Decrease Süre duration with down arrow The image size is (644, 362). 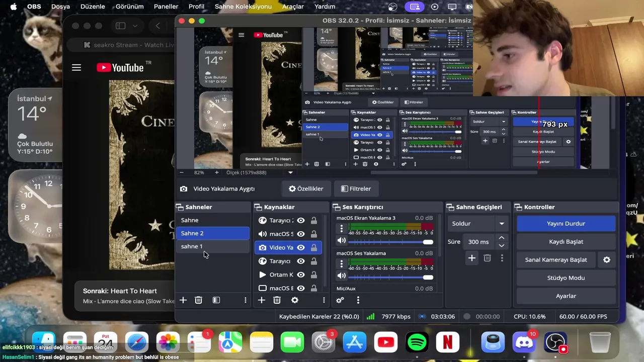click(x=501, y=245)
